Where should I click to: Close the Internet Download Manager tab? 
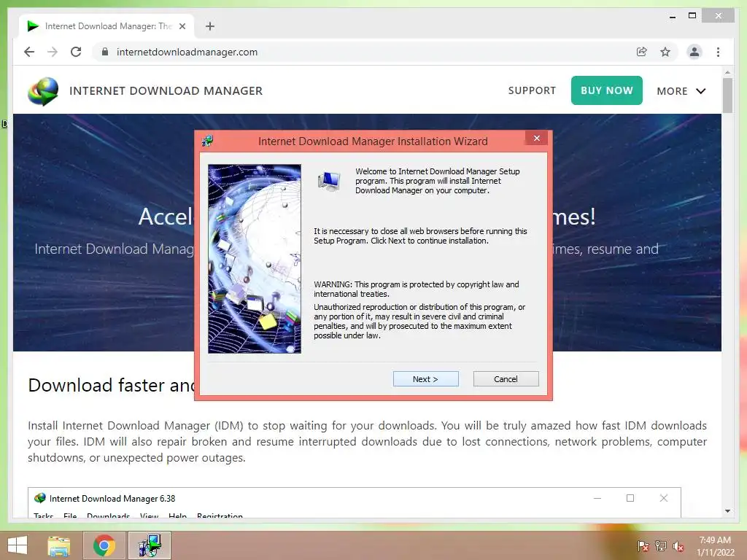pos(182,26)
